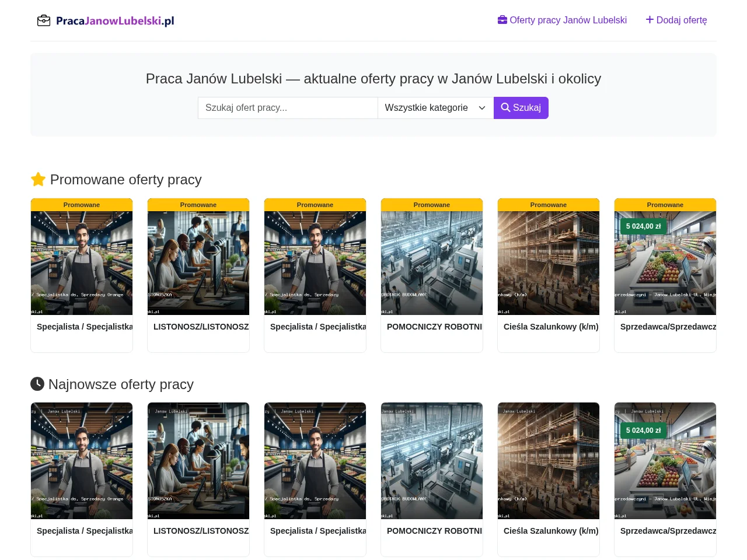
Task: Click Najnowsze oferty pracy heading
Action: point(112,384)
